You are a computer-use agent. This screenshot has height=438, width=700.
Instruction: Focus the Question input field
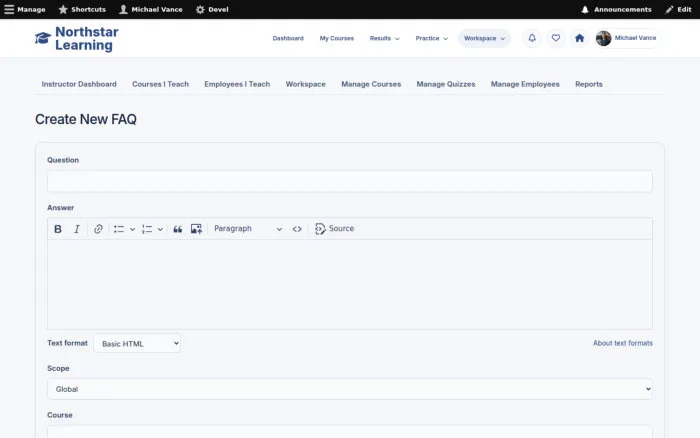click(350, 181)
